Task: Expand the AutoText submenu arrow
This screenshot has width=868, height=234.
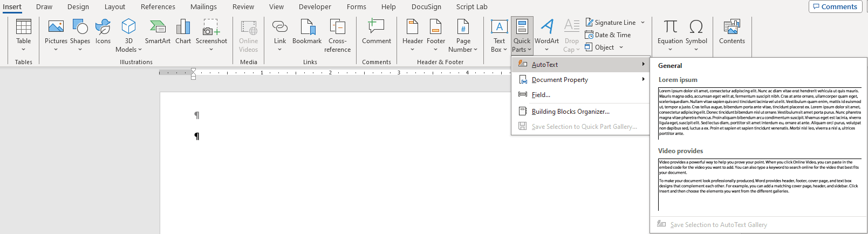Action: (643, 64)
